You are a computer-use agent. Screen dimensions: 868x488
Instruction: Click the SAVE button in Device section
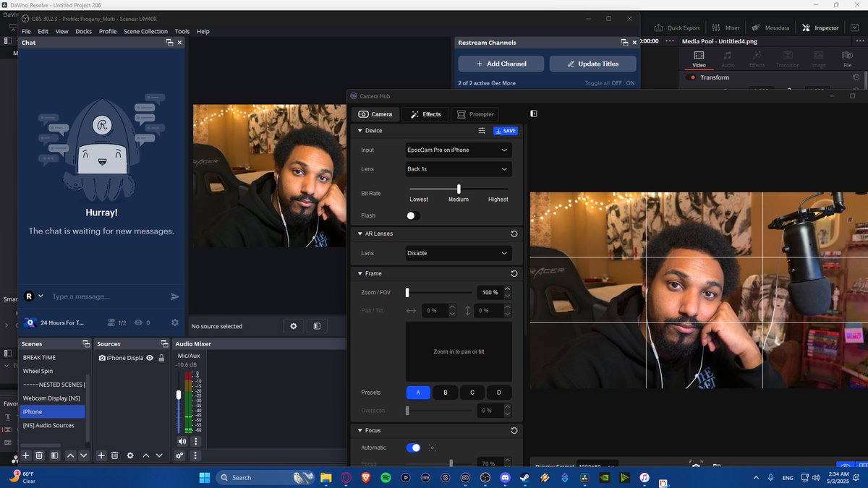tap(506, 131)
